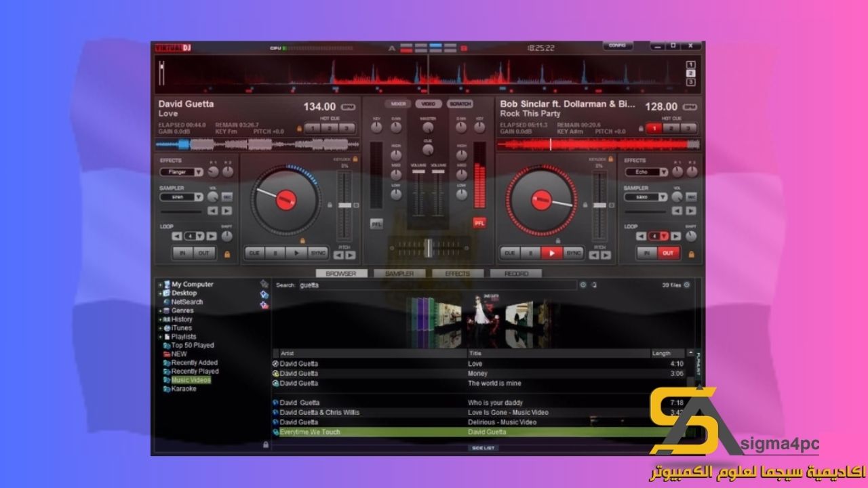Click the crossfader slider handle
The image size is (868, 488).
click(428, 248)
